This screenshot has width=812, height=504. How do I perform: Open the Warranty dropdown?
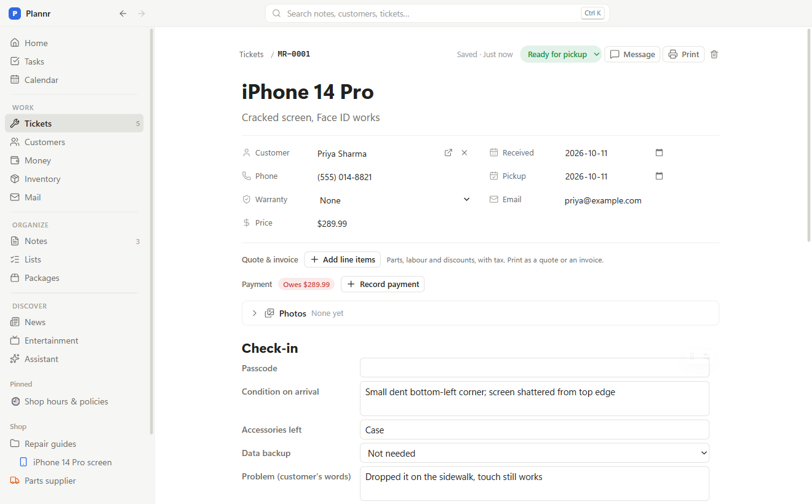point(395,200)
